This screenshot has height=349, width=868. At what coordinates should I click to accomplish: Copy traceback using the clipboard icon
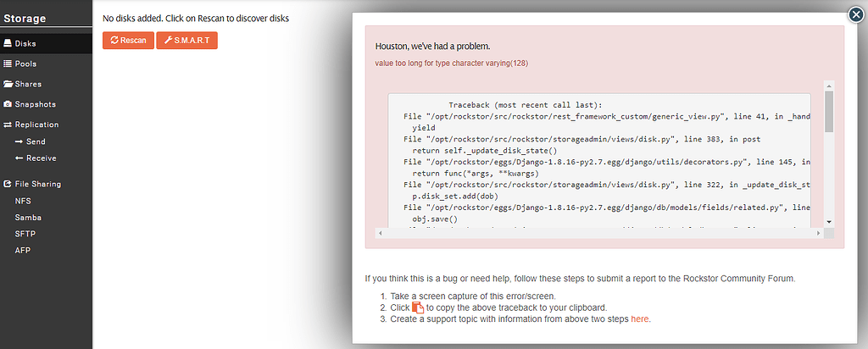tap(418, 308)
